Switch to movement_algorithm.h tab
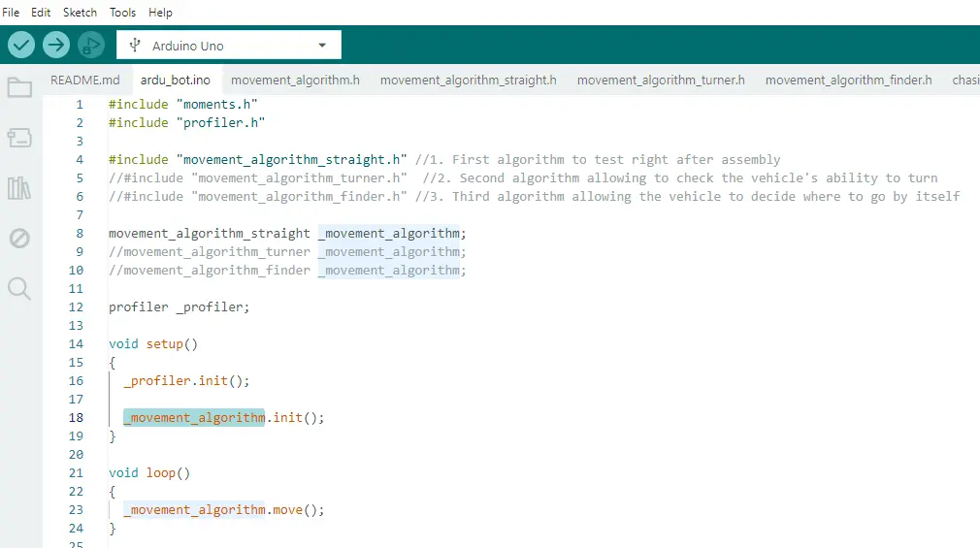 295,80
